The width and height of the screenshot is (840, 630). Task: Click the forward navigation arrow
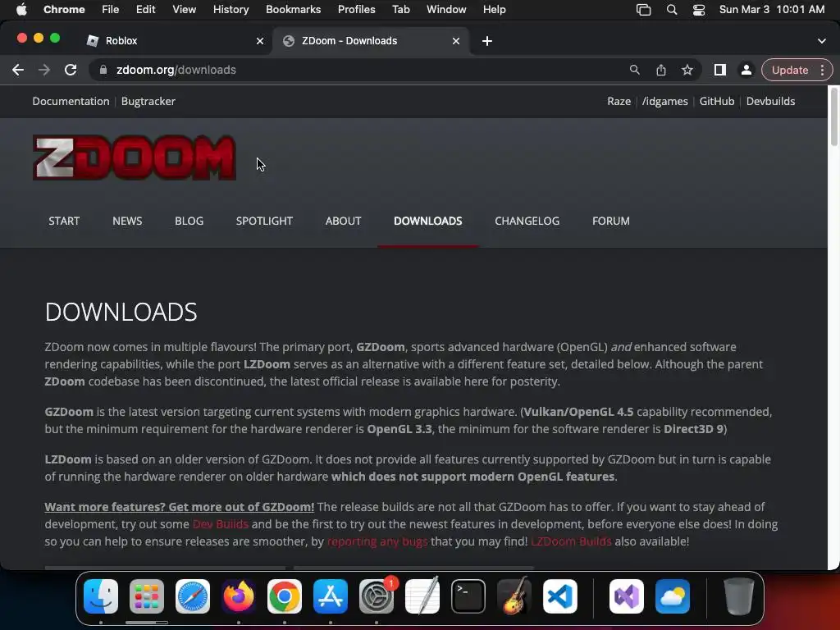point(44,70)
